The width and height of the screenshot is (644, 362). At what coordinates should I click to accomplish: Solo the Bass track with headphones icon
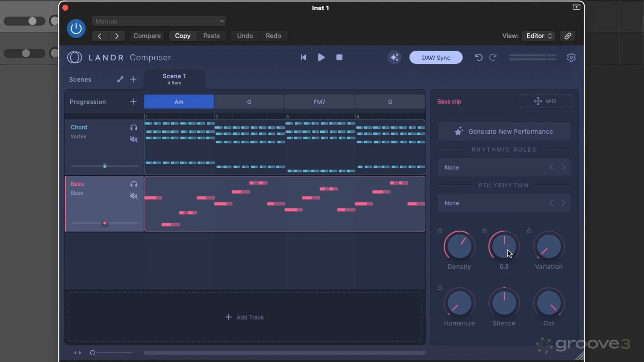pyautogui.click(x=134, y=184)
